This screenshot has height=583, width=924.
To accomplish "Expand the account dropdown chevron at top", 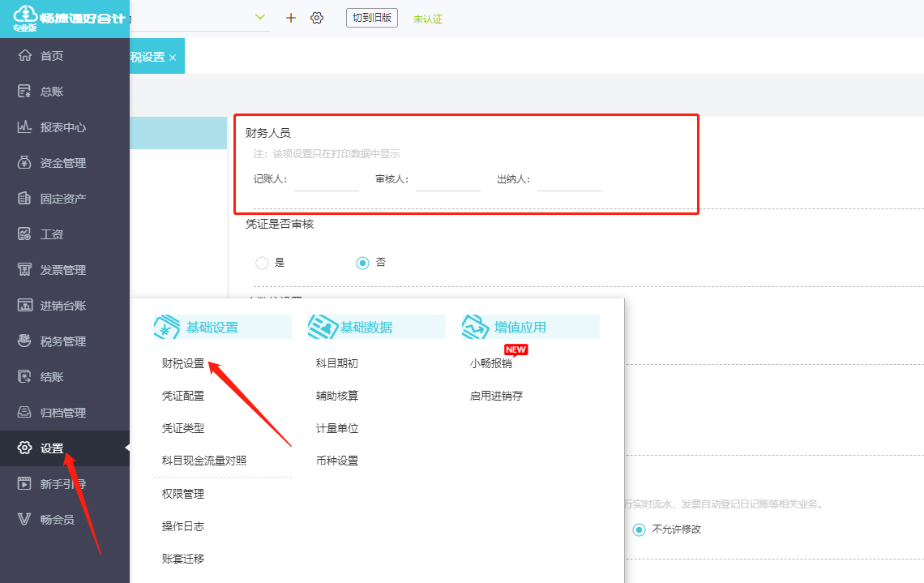I will pyautogui.click(x=260, y=17).
